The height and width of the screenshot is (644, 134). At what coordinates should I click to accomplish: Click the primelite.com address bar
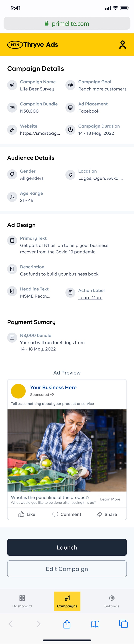[67, 23]
